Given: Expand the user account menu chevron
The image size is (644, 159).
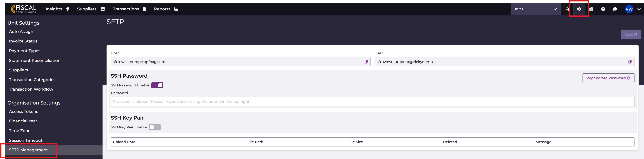Looking at the screenshot, I should 639,9.
